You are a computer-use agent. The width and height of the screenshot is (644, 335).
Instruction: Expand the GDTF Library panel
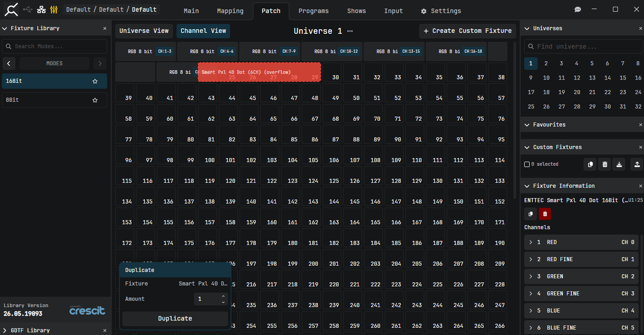pyautogui.click(x=5, y=330)
